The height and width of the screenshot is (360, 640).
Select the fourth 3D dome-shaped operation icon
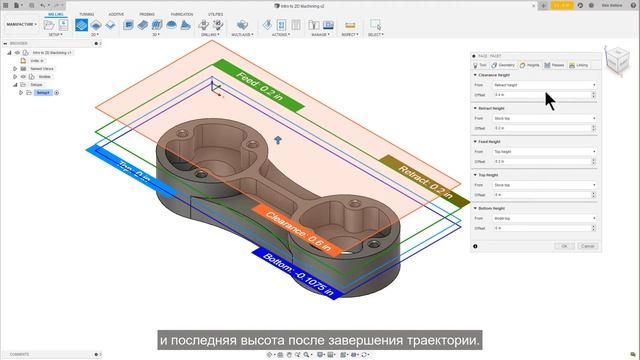(171, 25)
